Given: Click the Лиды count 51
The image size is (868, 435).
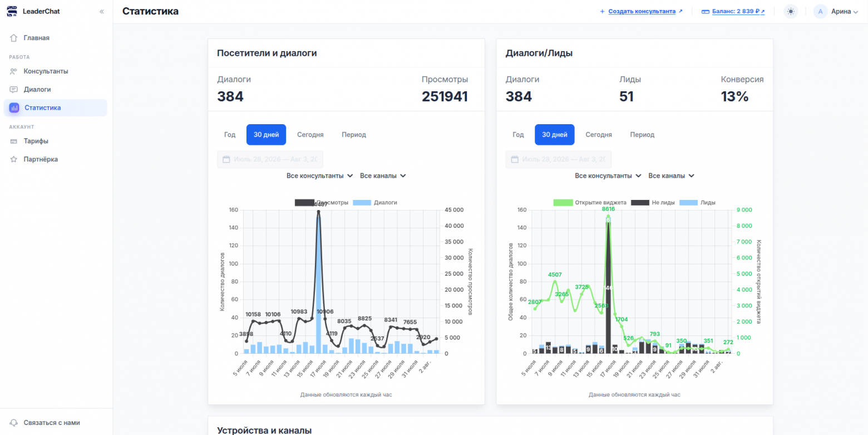Looking at the screenshot, I should pyautogui.click(x=627, y=97).
